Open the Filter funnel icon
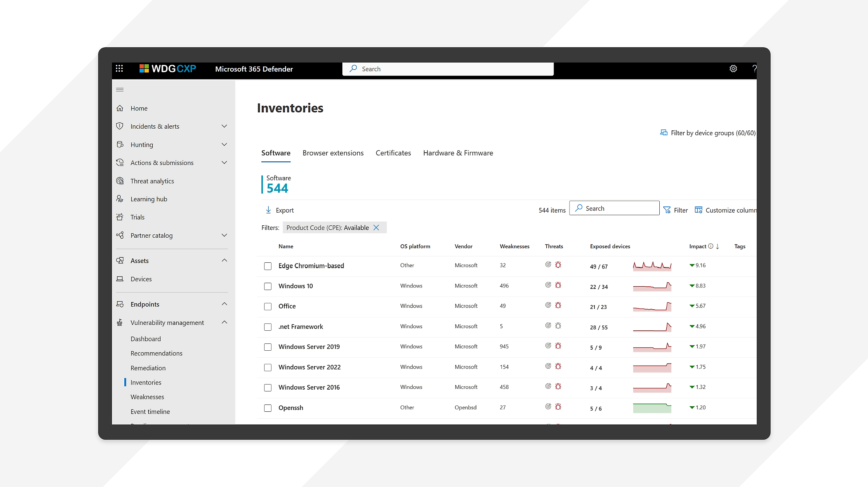Screen dimensions: 868x487 click(x=667, y=210)
